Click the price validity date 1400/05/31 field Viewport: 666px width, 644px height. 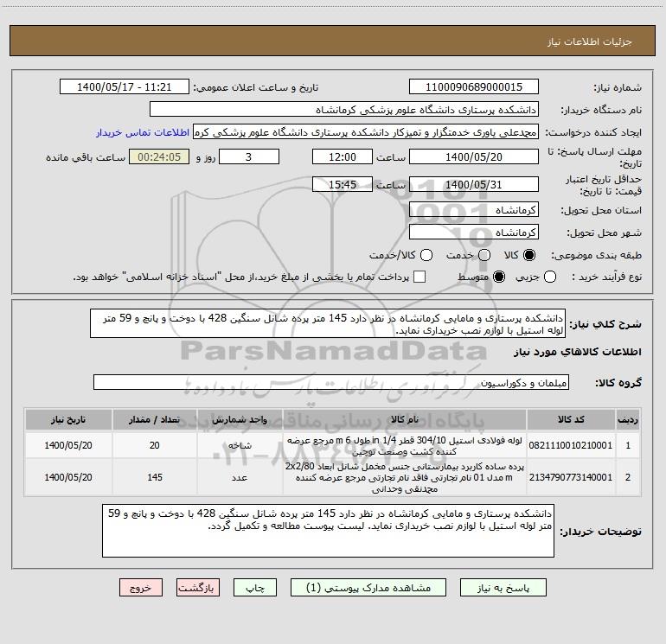pos(474,184)
